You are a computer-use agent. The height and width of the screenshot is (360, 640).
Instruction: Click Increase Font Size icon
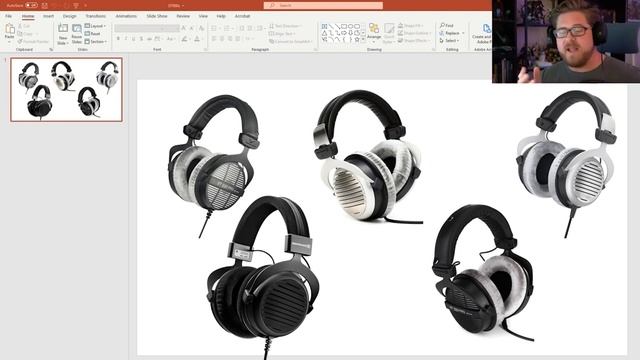pos(184,28)
